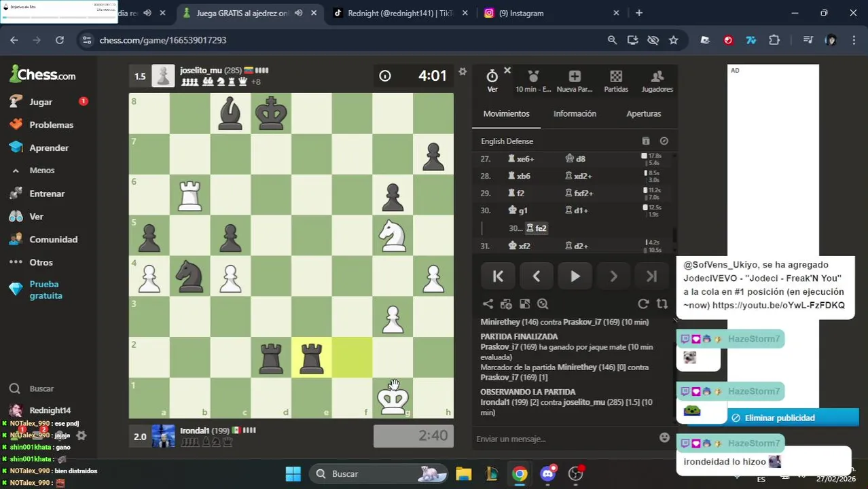Open the emoji picker in chat
Image resolution: width=868 pixels, height=489 pixels.
(665, 437)
